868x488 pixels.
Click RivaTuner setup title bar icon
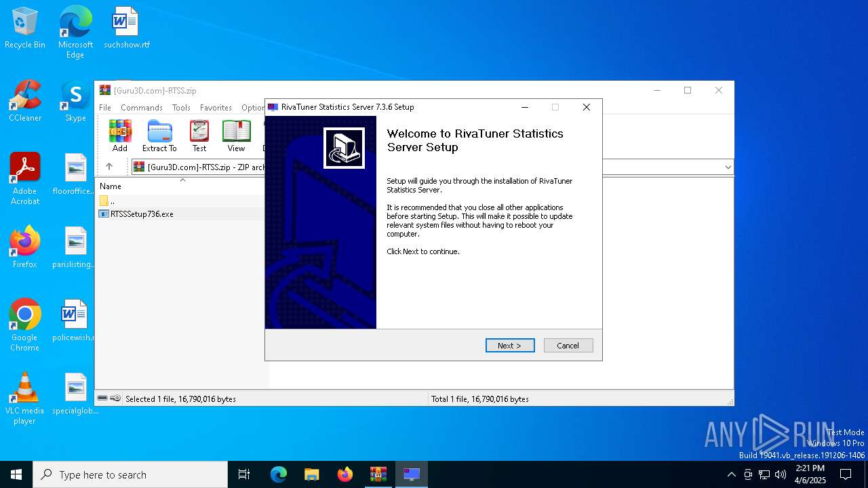click(273, 107)
